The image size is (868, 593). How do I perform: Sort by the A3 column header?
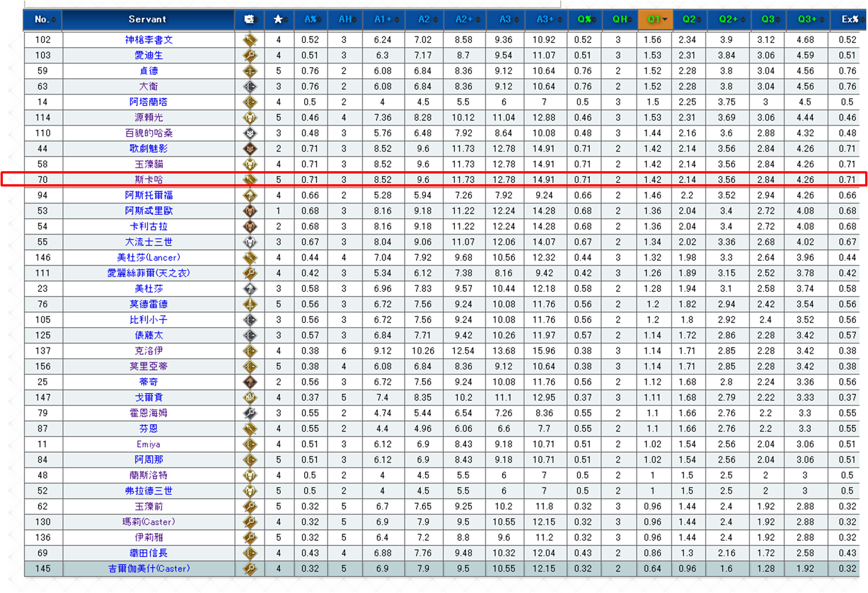(505, 19)
